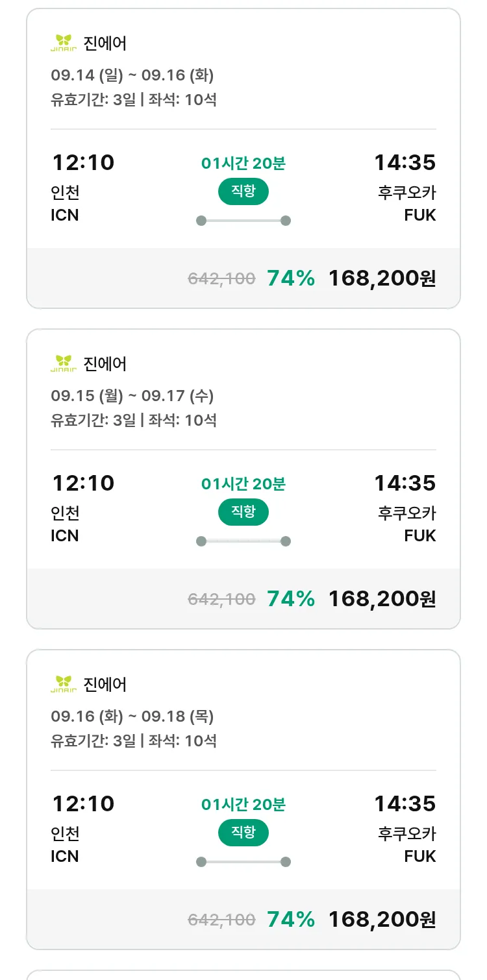Open the 09.15 (월) ~ 09.17 (수) date range
This screenshot has height=980, width=487.
[x=132, y=396]
